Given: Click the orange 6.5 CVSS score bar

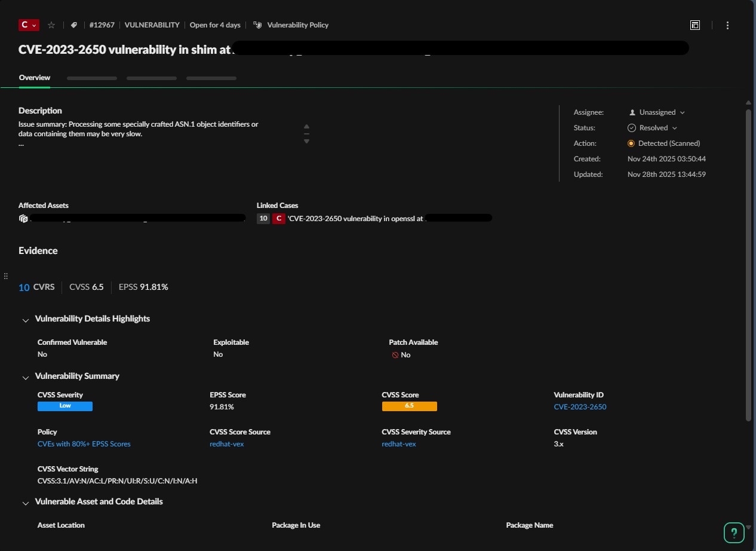Looking at the screenshot, I should (409, 406).
